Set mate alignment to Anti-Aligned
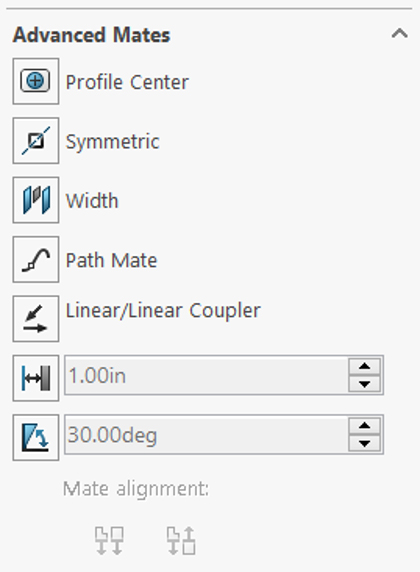The width and height of the screenshot is (420, 572). (181, 541)
